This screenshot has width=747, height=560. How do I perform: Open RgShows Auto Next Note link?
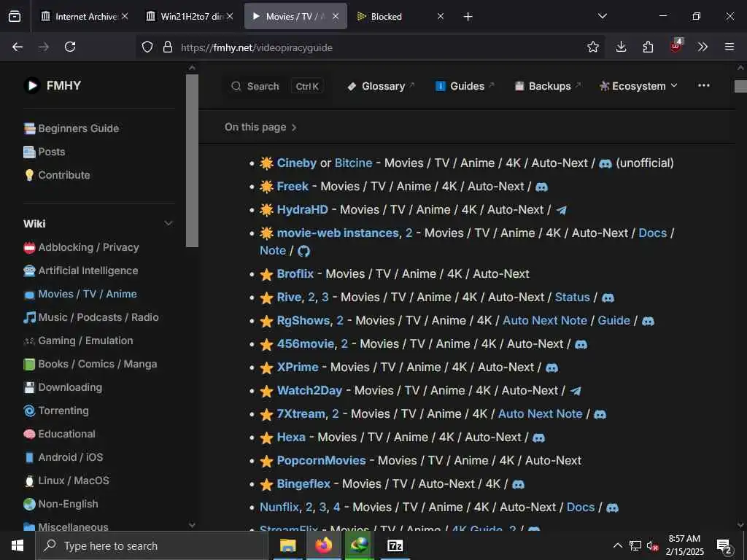tap(544, 321)
